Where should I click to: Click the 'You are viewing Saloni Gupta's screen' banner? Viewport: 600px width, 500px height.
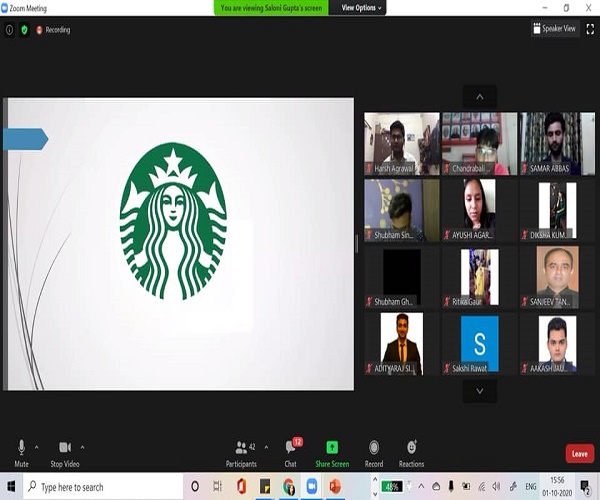pyautogui.click(x=271, y=8)
